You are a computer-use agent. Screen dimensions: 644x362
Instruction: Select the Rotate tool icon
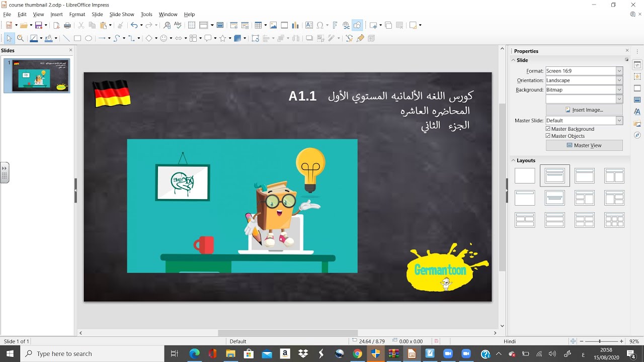pos(256,38)
